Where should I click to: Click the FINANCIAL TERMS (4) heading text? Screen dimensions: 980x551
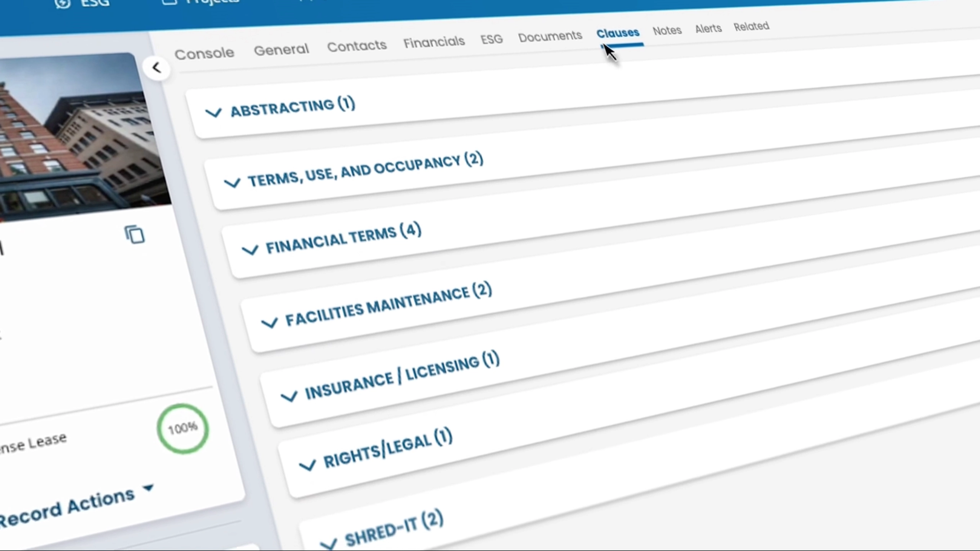344,238
